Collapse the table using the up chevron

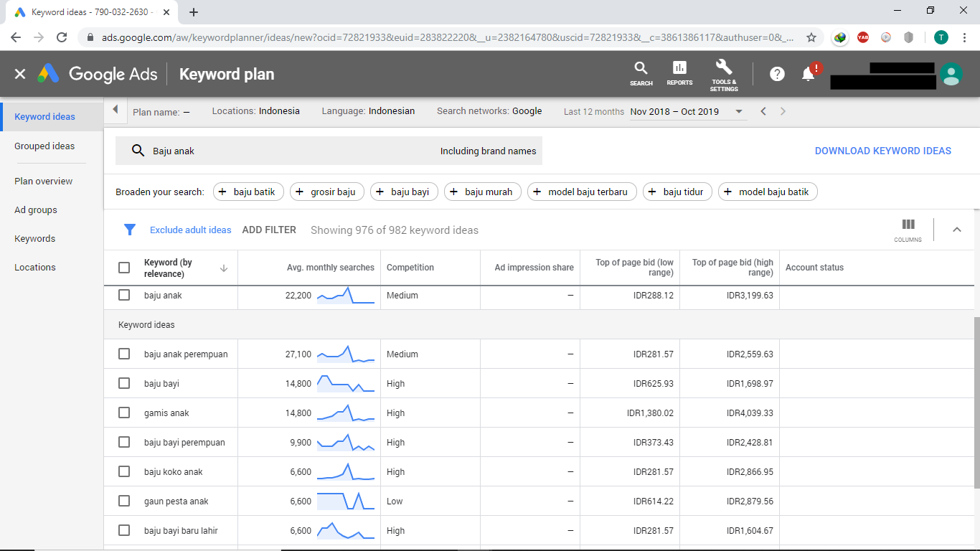pyautogui.click(x=956, y=230)
